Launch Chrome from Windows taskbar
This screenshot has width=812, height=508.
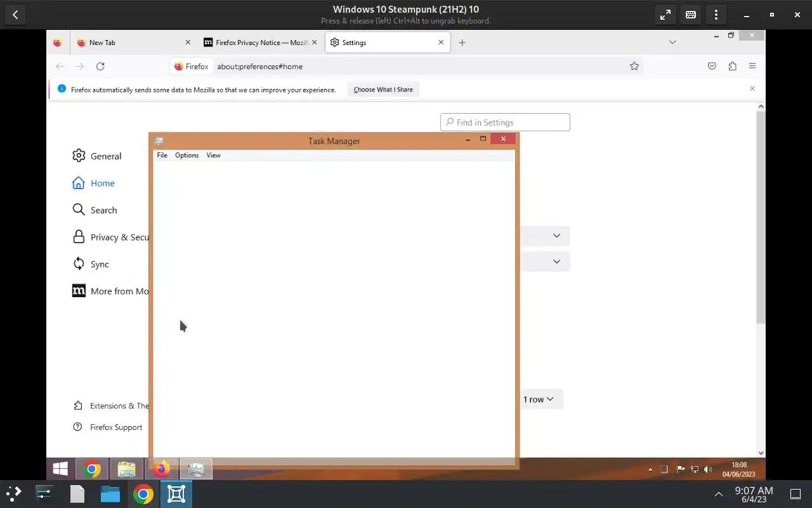coord(92,469)
